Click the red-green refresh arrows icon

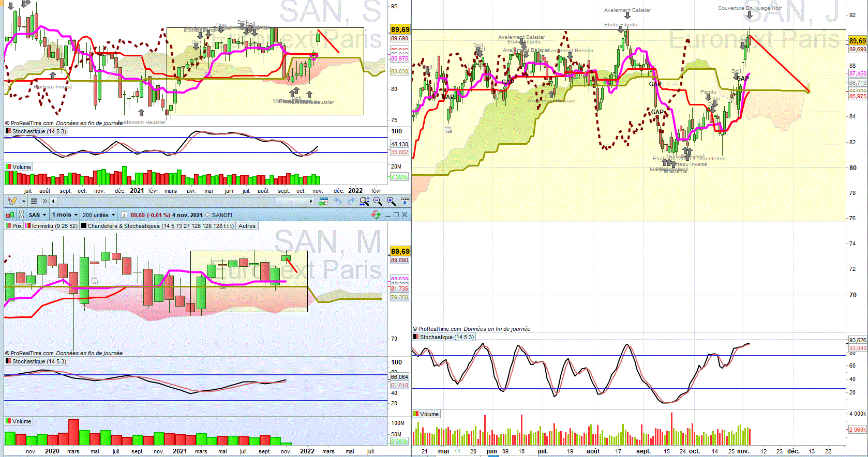[376, 215]
